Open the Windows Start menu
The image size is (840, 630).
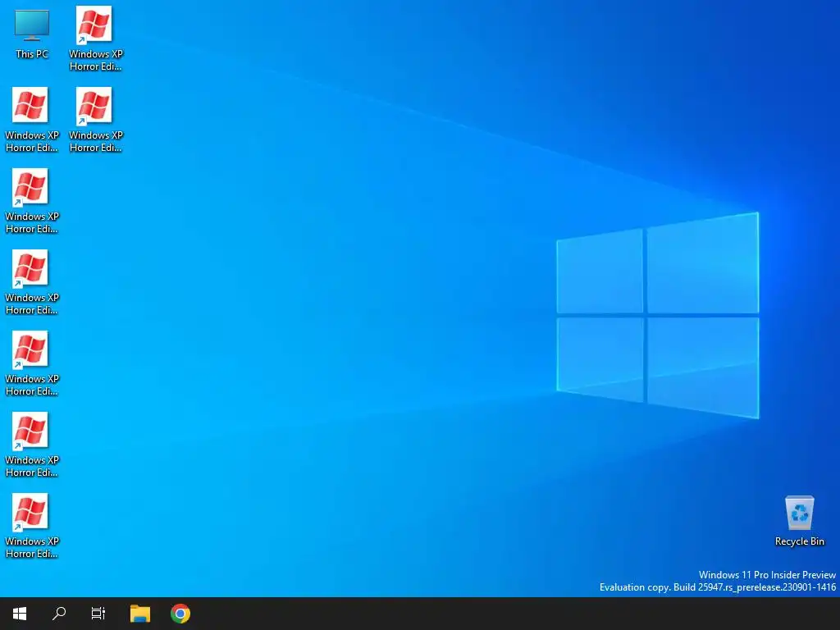20,614
